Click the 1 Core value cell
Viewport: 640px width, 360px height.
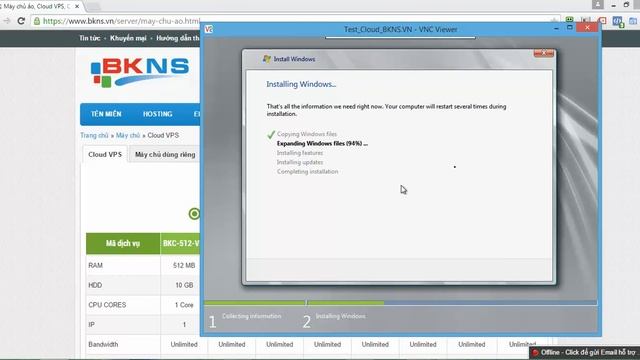click(184, 305)
